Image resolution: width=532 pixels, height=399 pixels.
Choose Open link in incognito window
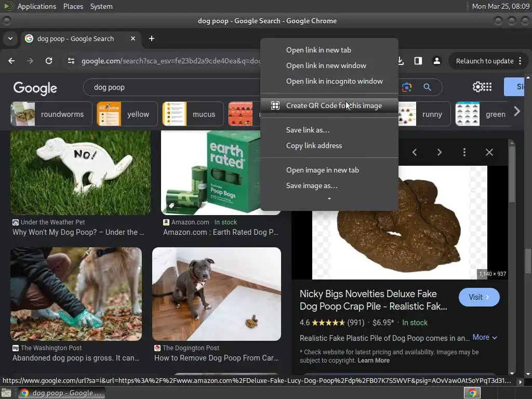(334, 81)
